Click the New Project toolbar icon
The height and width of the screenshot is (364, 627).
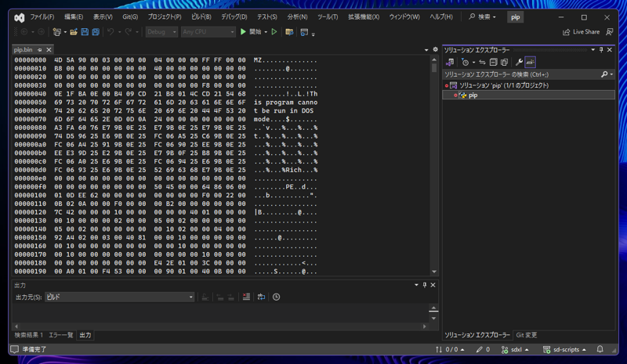click(56, 32)
